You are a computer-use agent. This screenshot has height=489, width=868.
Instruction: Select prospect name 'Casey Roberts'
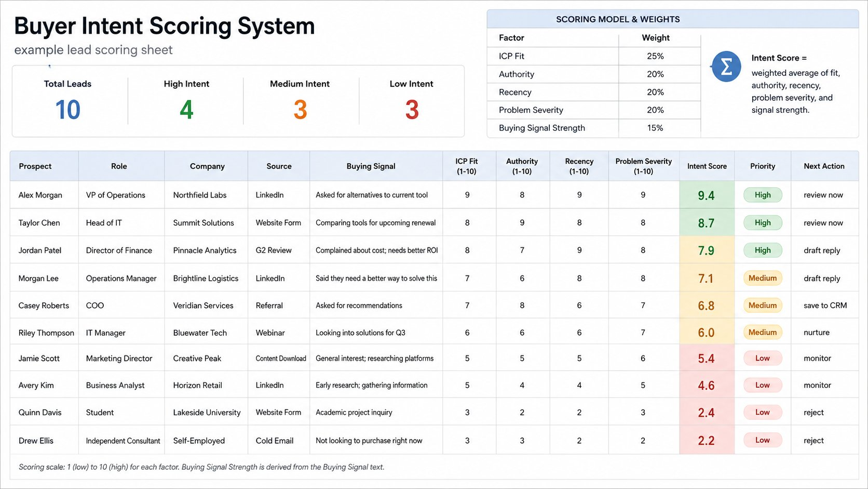[x=44, y=306]
